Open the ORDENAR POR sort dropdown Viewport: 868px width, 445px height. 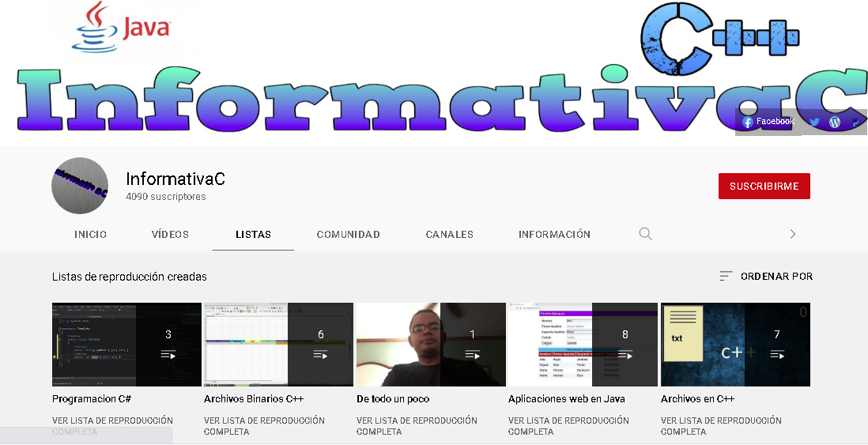coord(765,276)
